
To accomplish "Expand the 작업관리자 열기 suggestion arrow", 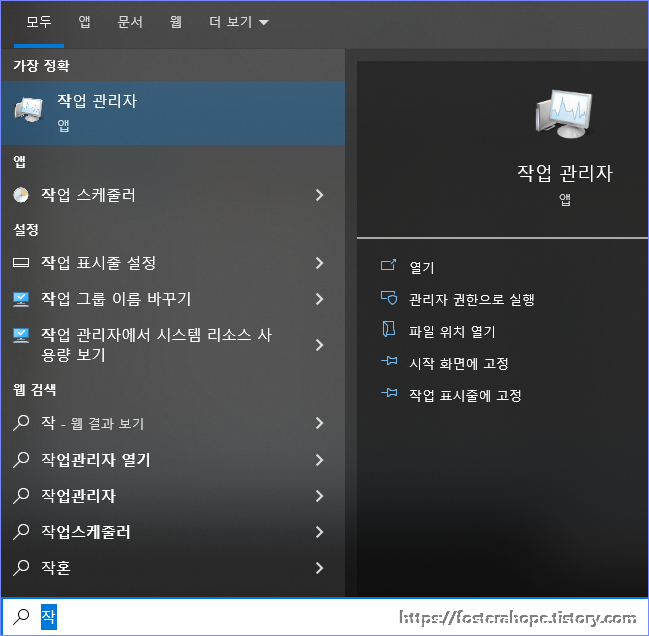I will (319, 460).
